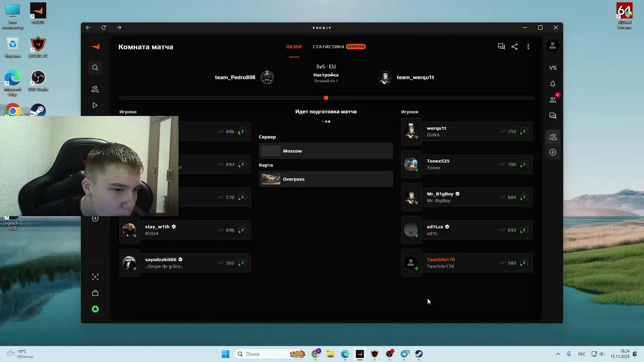Screen dimensions: 644x362
Task: Select the OBS Studio desktop shortcut
Action: pos(38,81)
